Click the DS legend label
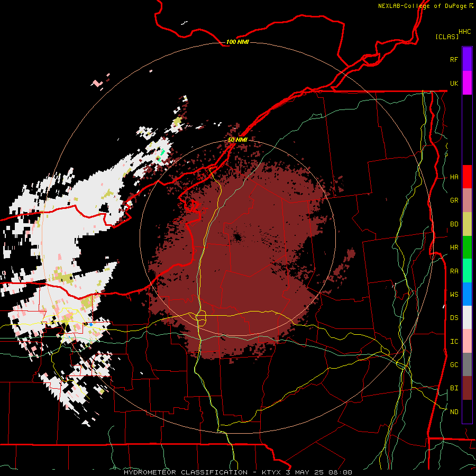This screenshot has height=476, width=476. coord(454,318)
